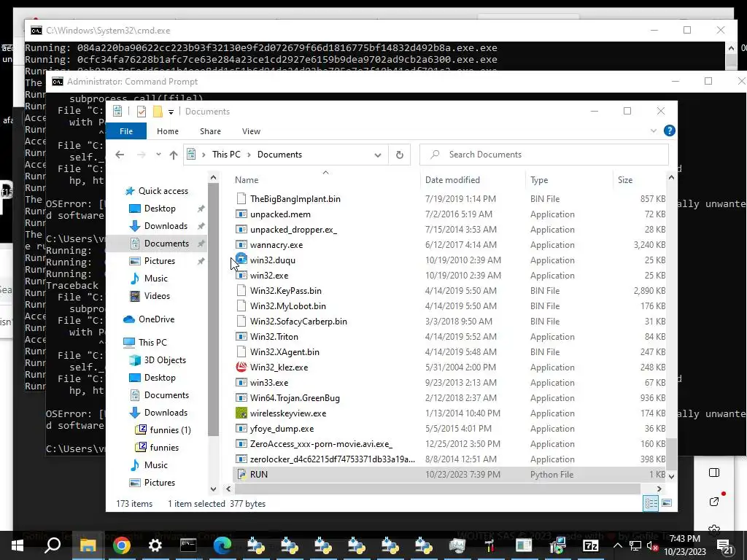
Task: Select file name unpacked_dropper.ex_
Action: tap(293, 230)
